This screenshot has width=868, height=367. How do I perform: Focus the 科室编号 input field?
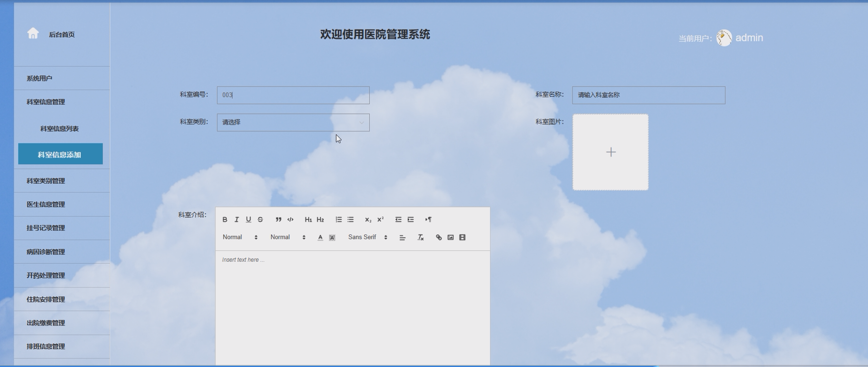pyautogui.click(x=293, y=95)
